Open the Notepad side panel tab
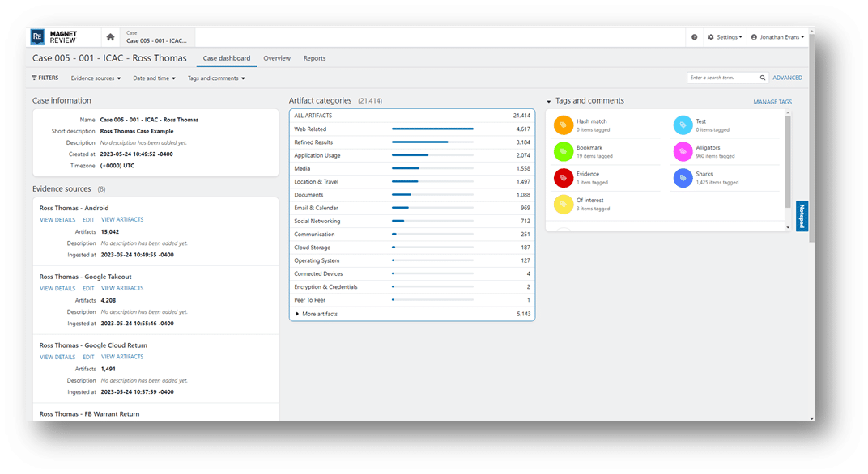This screenshot has height=474, width=868. 801,217
